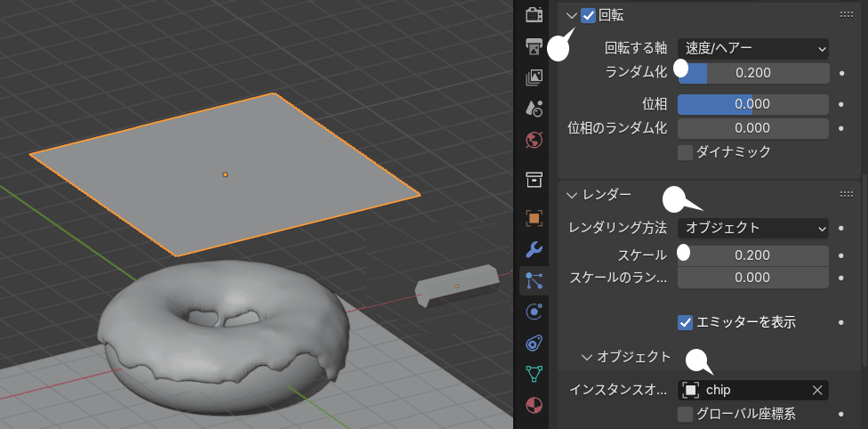Animate the グローバル座標系 property dot
The width and height of the screenshot is (868, 429).
coord(841,414)
